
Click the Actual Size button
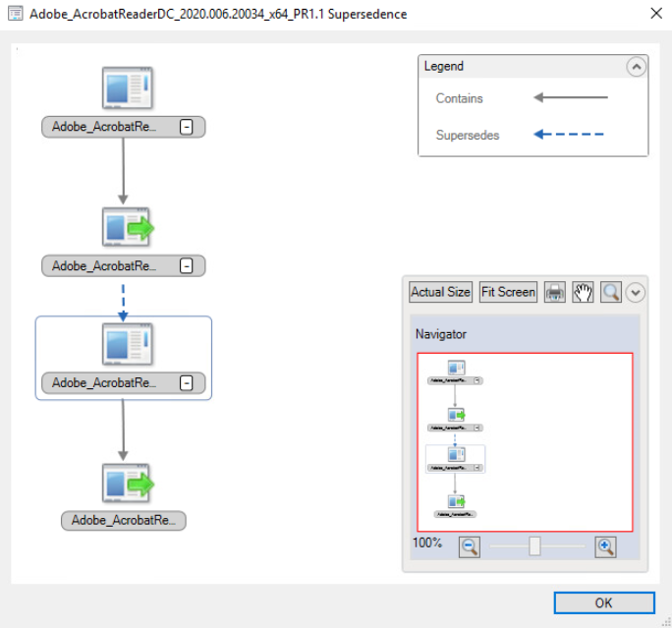(440, 292)
